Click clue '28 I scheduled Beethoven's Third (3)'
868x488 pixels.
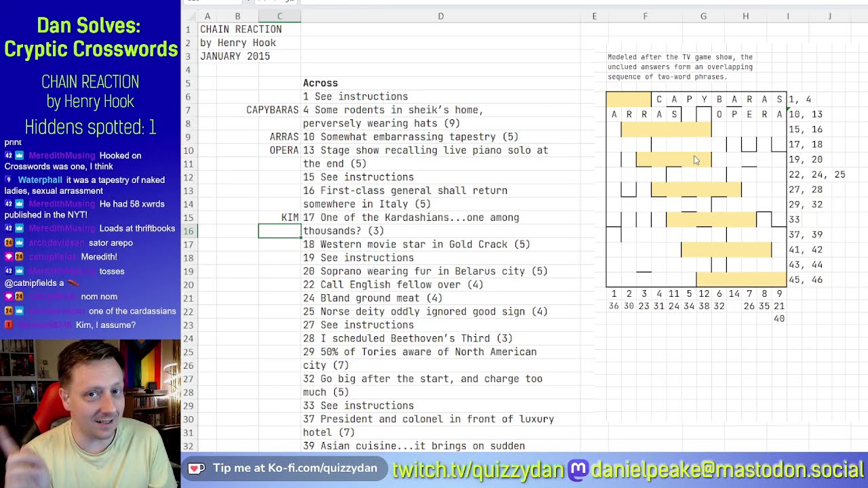click(x=408, y=338)
